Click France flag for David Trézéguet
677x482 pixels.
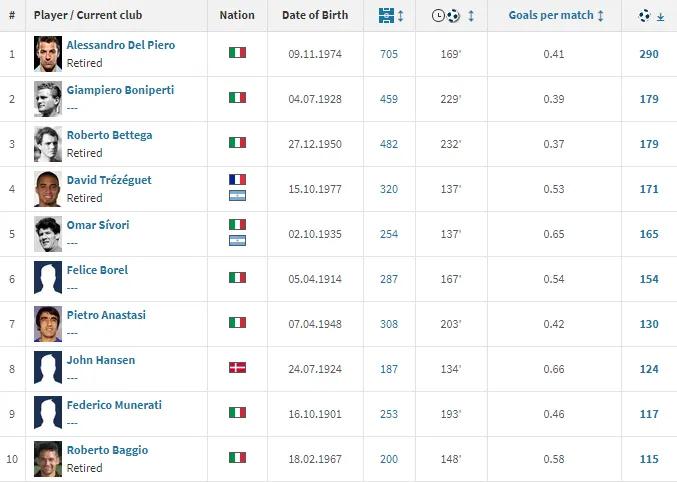point(237,180)
